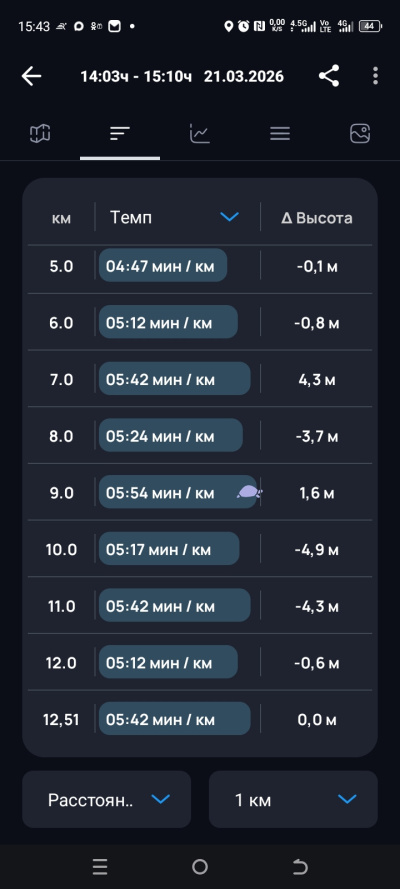Open the list details tab icon
The width and height of the screenshot is (400, 889).
tap(280, 134)
